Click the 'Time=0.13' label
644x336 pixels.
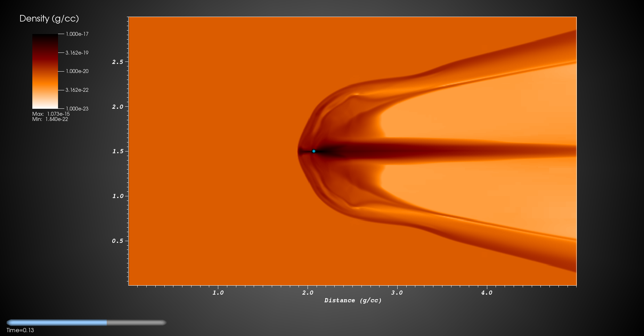pyautogui.click(x=20, y=330)
